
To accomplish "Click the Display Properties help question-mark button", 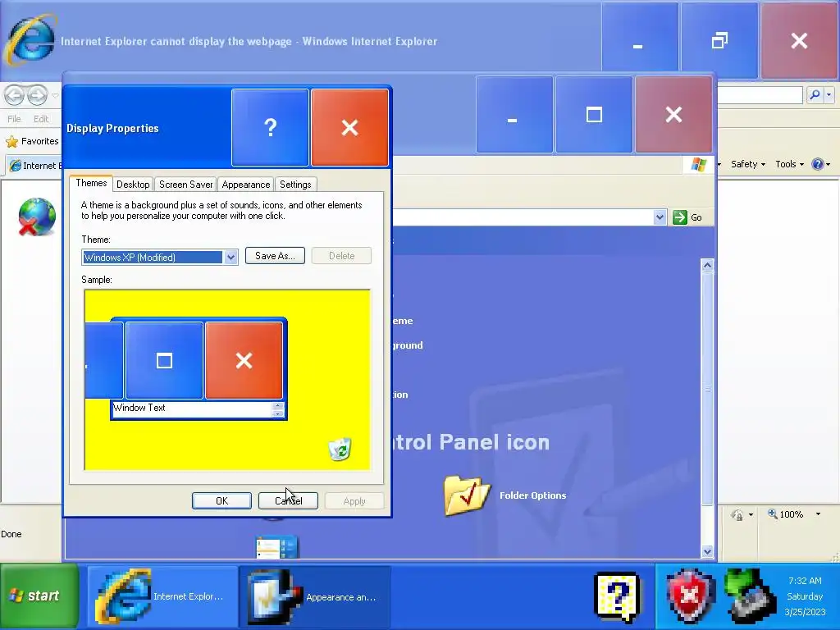I will (270, 127).
